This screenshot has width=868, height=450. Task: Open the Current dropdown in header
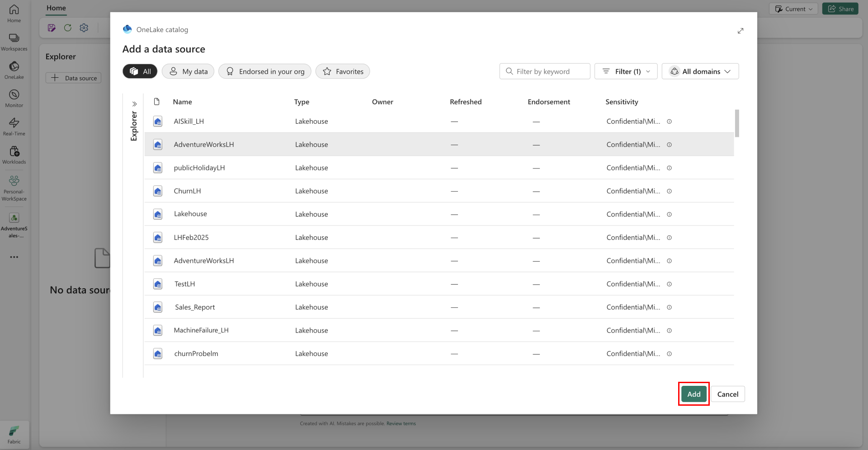click(x=793, y=9)
